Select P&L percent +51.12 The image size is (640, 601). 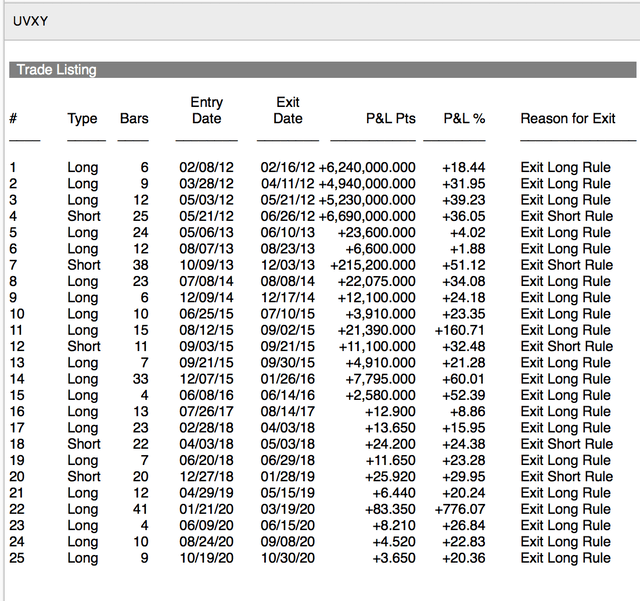tap(464, 265)
